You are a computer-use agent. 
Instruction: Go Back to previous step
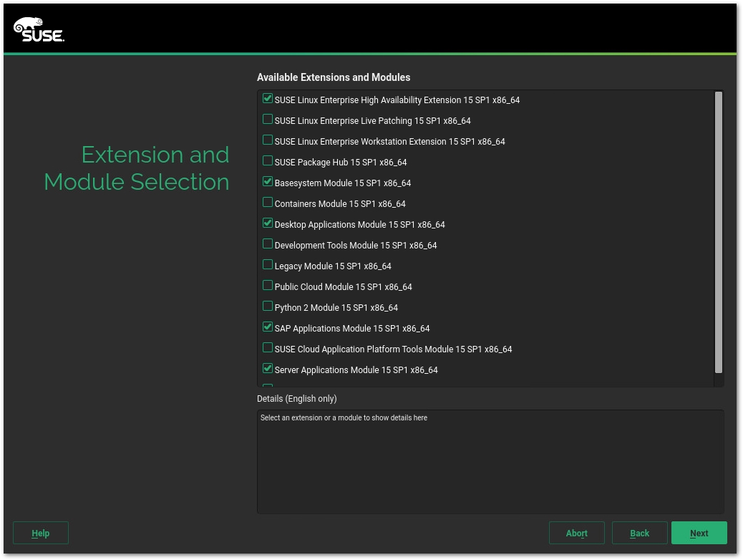tap(640, 533)
